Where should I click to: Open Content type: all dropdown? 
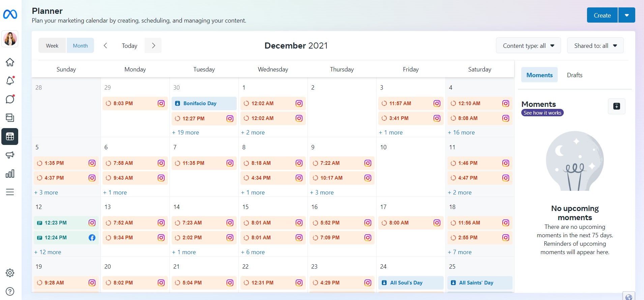pos(528,46)
